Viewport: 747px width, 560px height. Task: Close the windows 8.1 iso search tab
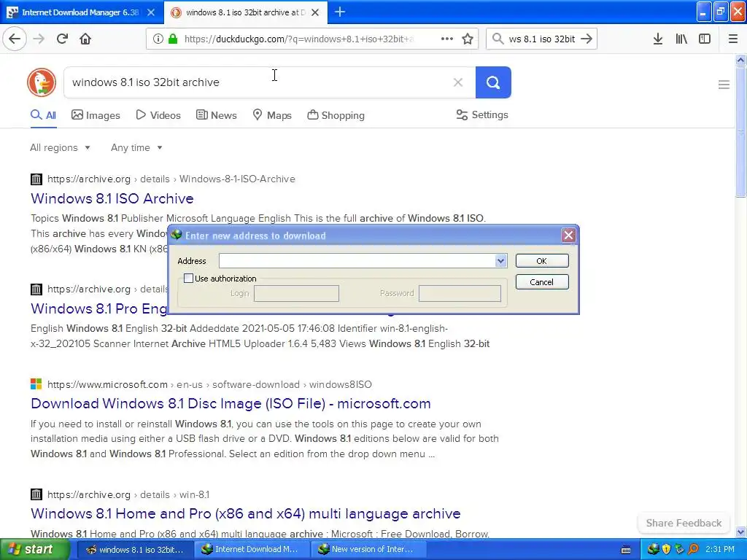point(315,12)
